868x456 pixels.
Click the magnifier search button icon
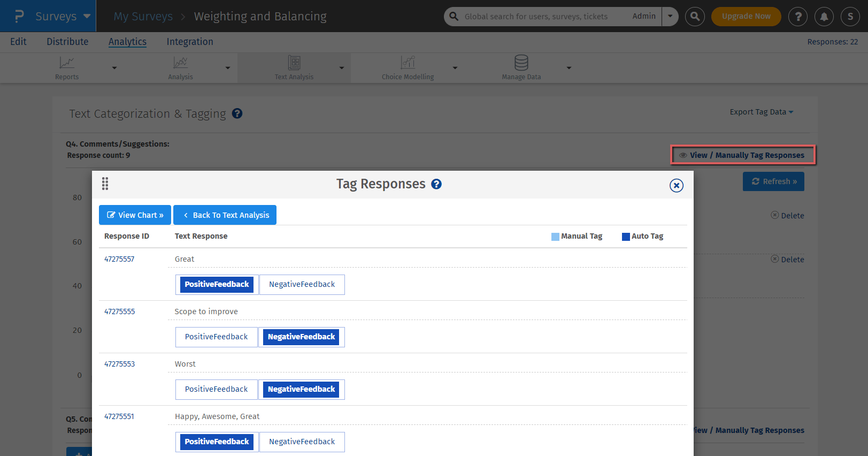(695, 17)
